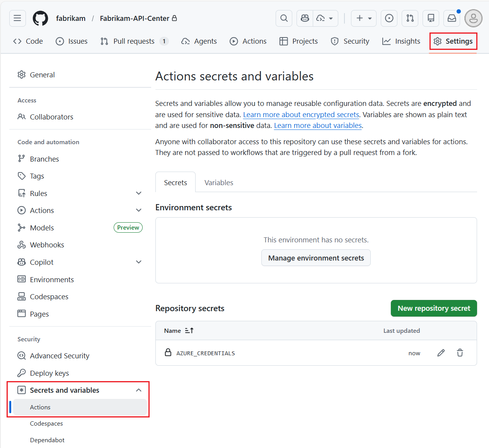489x448 pixels.
Task: Select Dependabot under Secrets and variables
Action: click(x=47, y=439)
